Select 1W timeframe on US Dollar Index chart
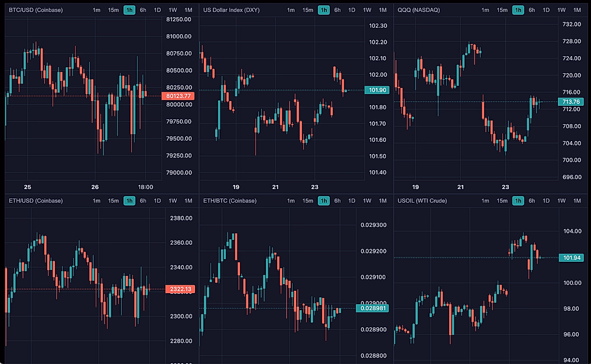The image size is (591, 364). (x=367, y=10)
